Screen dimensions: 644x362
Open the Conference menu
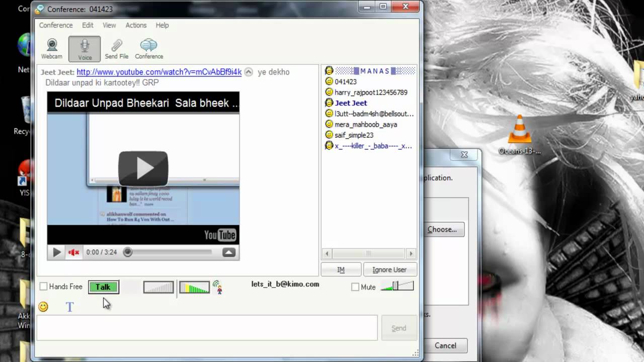[x=56, y=25]
